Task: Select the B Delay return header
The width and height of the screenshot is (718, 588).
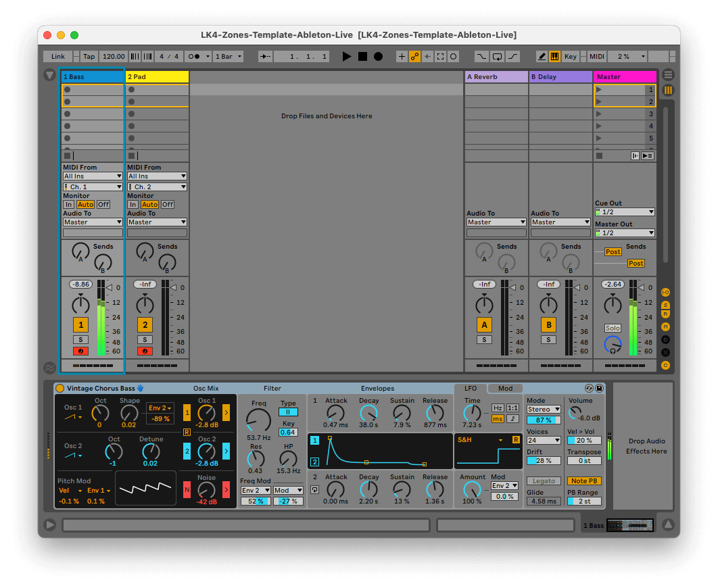Action: 560,76
